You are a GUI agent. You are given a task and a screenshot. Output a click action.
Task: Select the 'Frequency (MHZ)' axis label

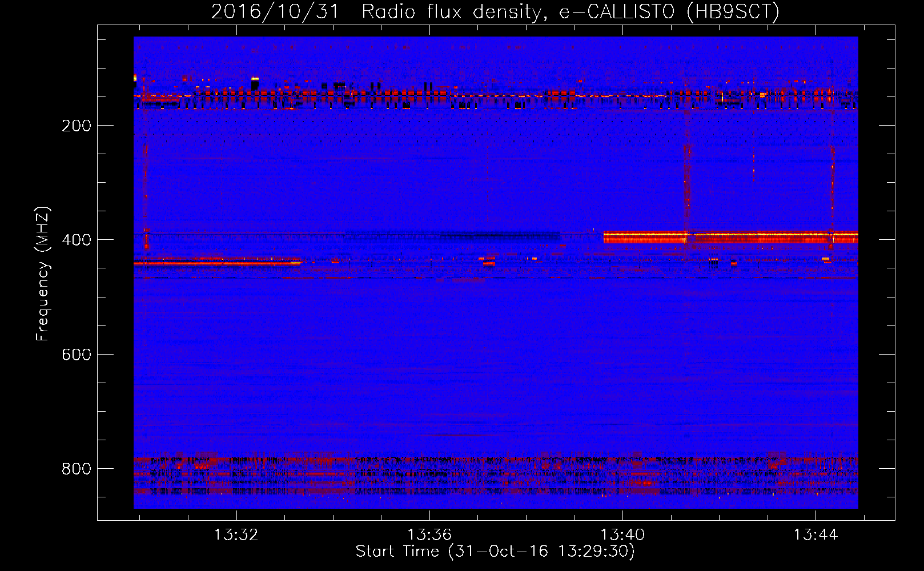tap(43, 274)
